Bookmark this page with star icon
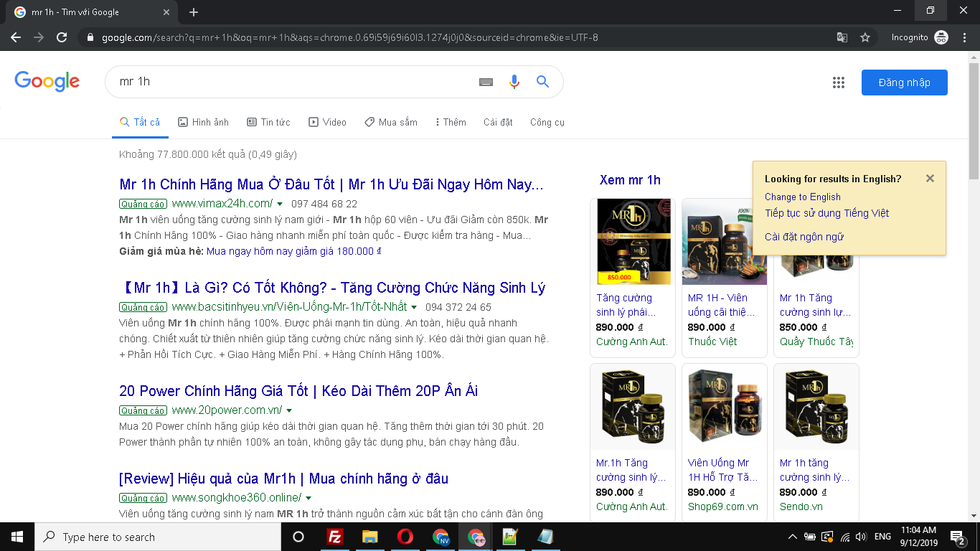Viewport: 980px width, 551px height. (865, 37)
